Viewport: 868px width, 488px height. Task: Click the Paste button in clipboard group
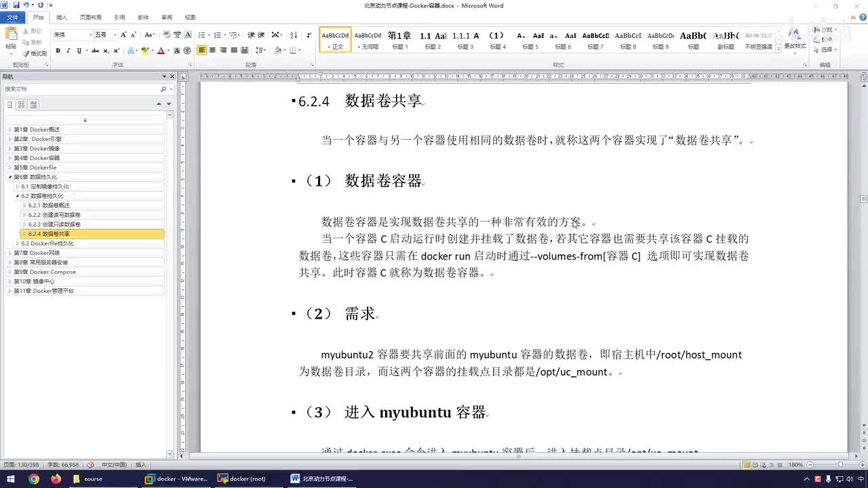(x=11, y=39)
